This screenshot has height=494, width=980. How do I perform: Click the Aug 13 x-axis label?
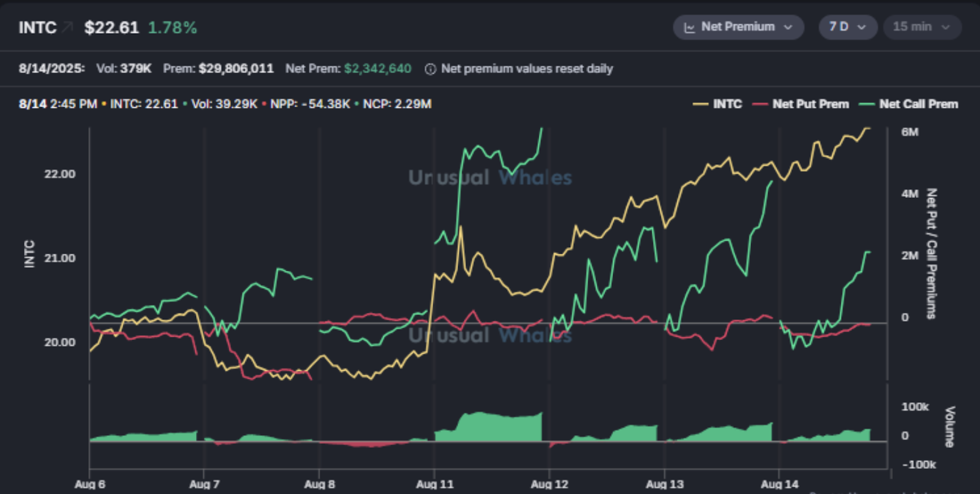click(665, 484)
